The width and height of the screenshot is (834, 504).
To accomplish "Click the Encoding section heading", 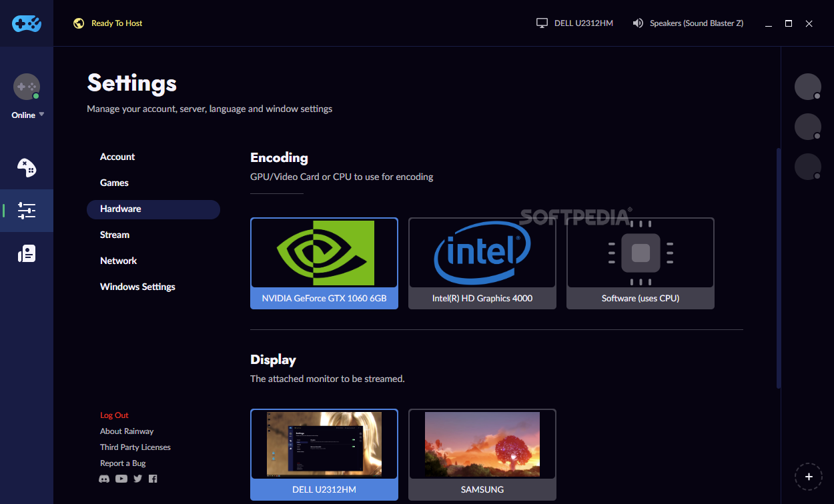I will [x=279, y=158].
